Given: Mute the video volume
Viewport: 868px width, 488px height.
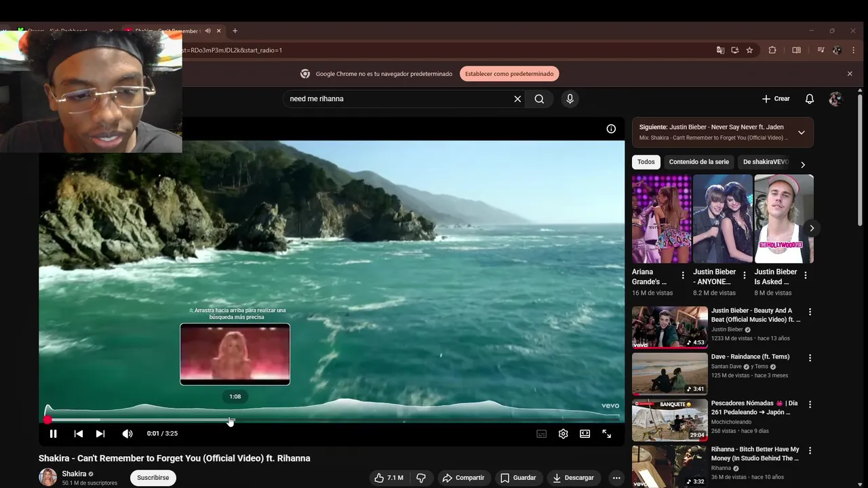Looking at the screenshot, I should [127, 434].
